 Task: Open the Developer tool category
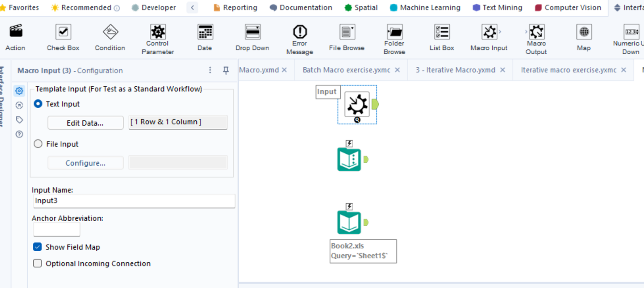[154, 7]
